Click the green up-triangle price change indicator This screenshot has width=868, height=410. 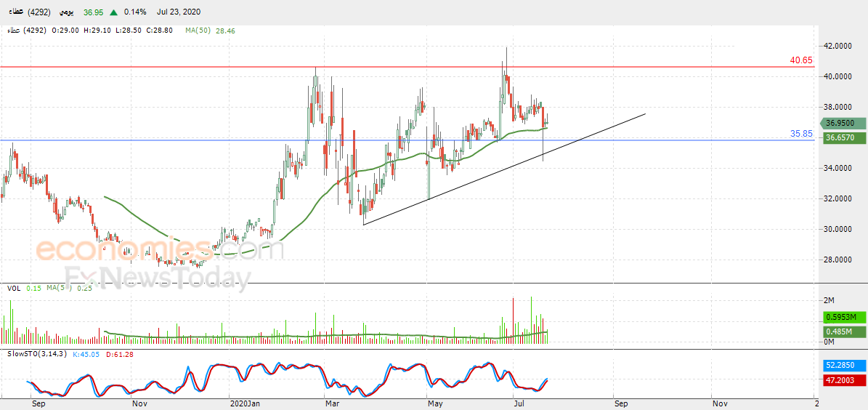tap(113, 12)
